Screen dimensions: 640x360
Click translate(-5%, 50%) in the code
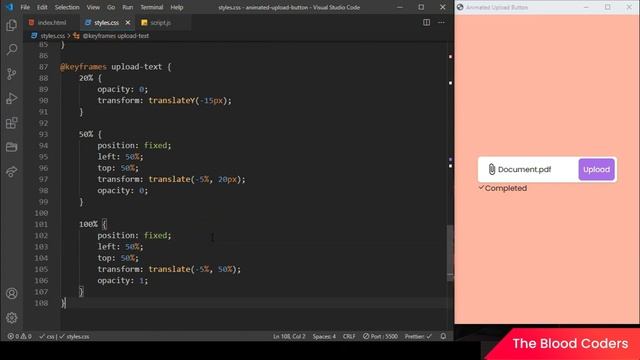point(192,269)
